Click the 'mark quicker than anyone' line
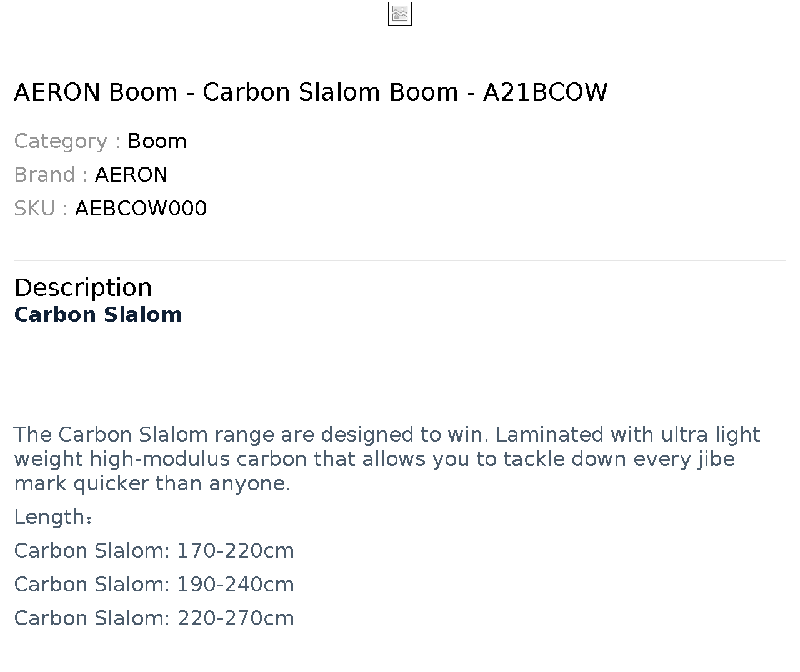Viewport: 800px width, 672px height. [152, 483]
